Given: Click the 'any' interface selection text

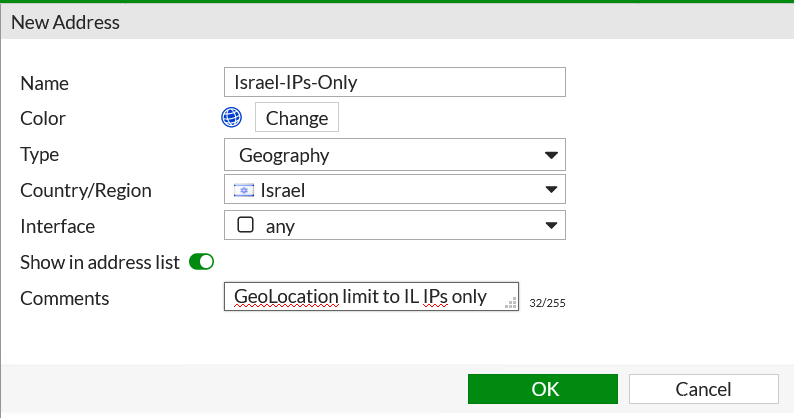Looking at the screenshot, I should [280, 226].
